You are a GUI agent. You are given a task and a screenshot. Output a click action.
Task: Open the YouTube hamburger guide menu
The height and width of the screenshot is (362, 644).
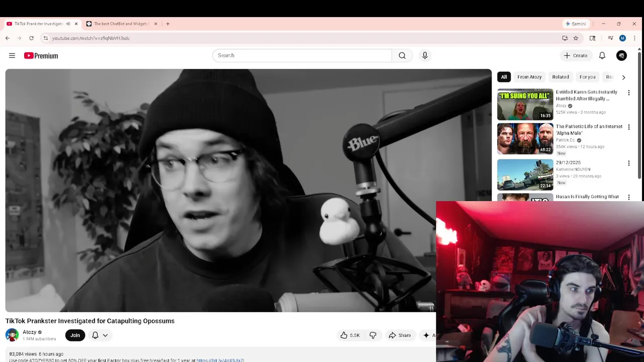(x=12, y=56)
